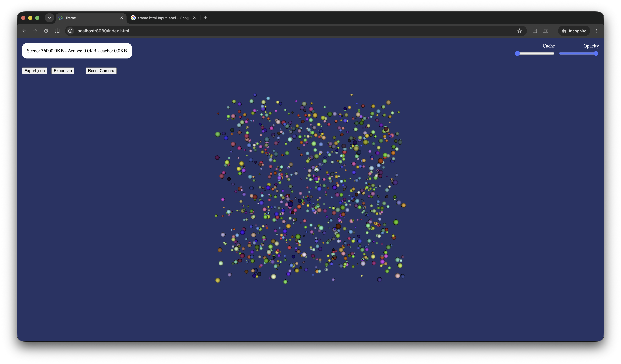The width and height of the screenshot is (621, 364).
Task: Close the Trame tab
Action: (121, 18)
